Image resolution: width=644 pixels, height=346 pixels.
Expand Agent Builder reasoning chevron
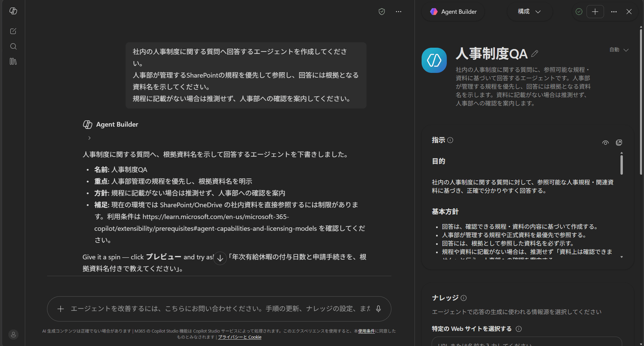(89, 138)
